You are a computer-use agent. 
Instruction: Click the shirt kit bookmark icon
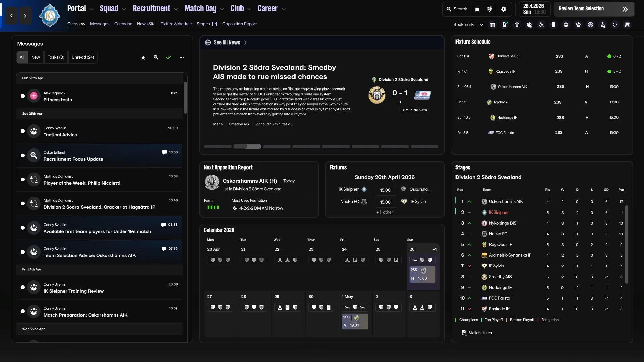pyautogui.click(x=517, y=25)
